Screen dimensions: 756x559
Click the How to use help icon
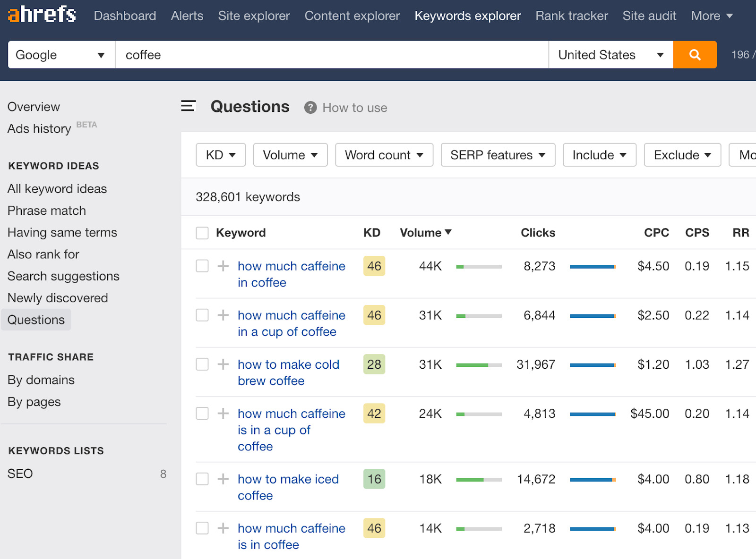pos(310,108)
